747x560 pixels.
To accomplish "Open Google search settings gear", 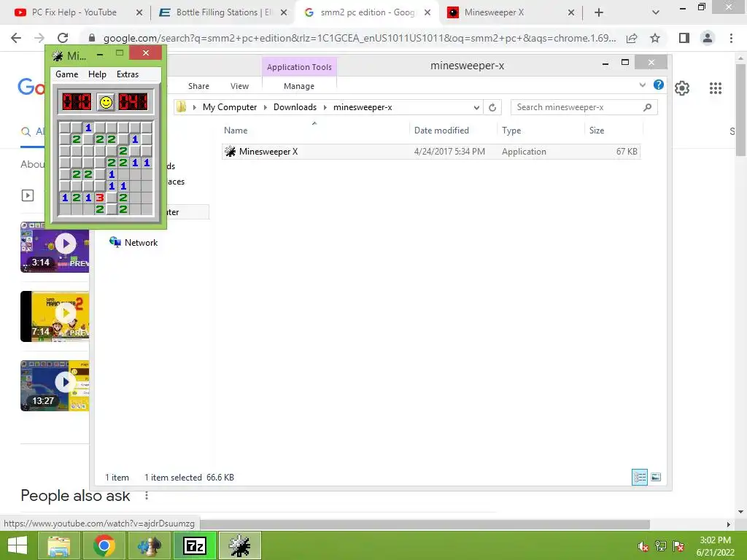I will pos(682,88).
